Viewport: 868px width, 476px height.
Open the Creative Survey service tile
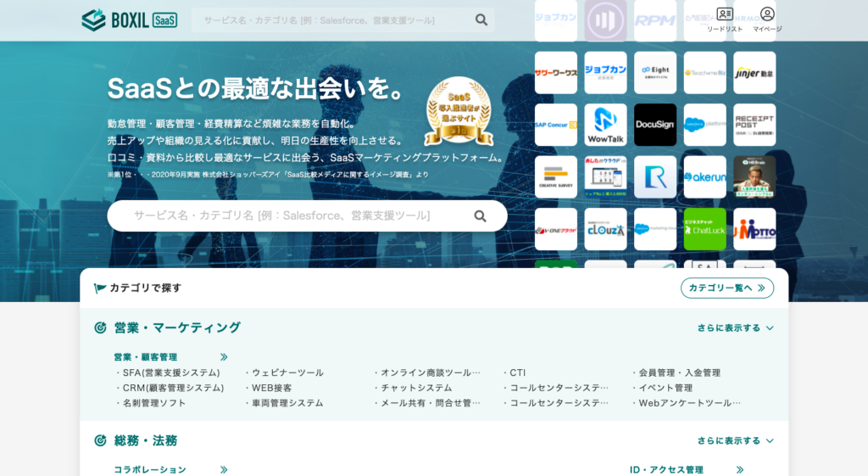tap(556, 176)
